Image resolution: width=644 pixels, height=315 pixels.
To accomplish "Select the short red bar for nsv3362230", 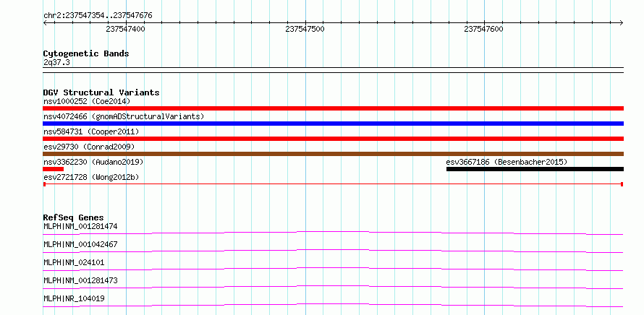I will [53, 169].
